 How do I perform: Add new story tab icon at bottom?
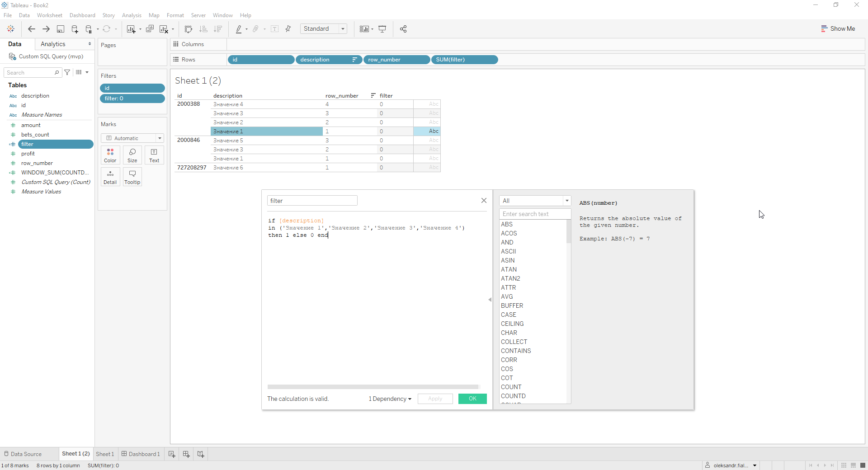click(201, 454)
